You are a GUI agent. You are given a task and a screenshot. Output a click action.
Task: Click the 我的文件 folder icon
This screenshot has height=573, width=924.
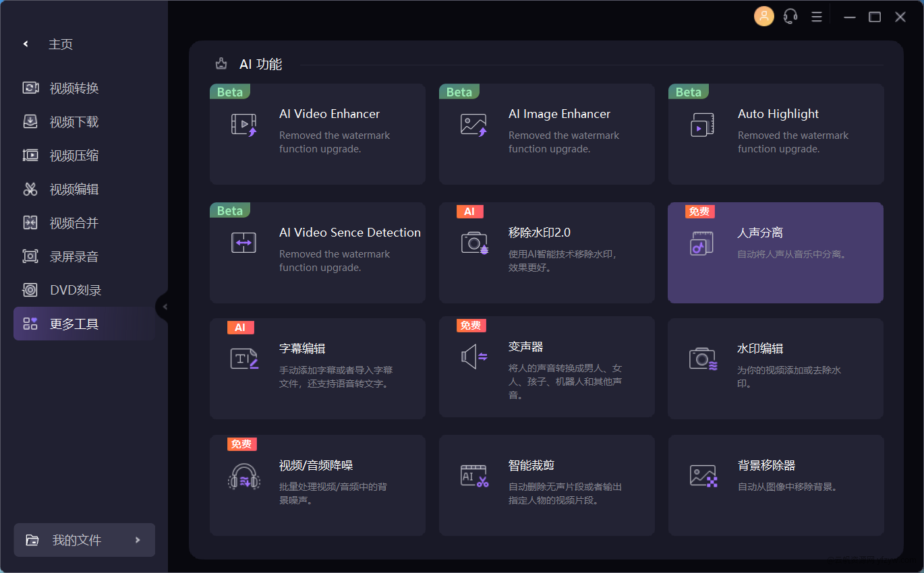[32, 540]
